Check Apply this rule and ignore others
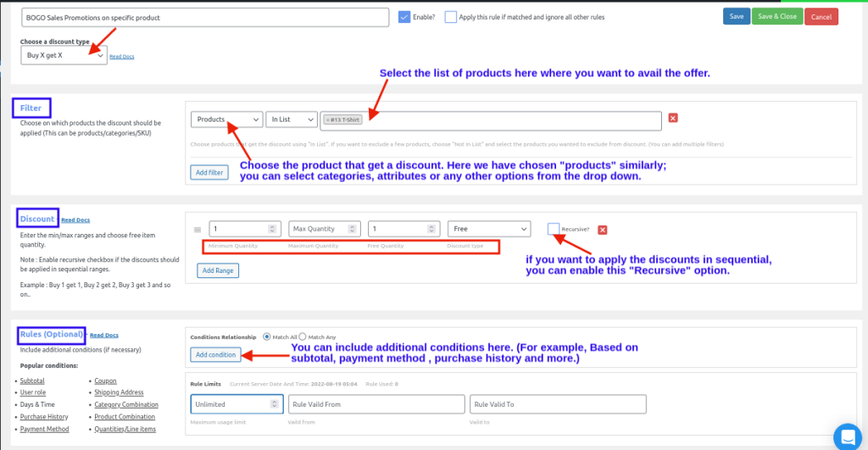Viewport: 868px width, 450px height. click(451, 17)
